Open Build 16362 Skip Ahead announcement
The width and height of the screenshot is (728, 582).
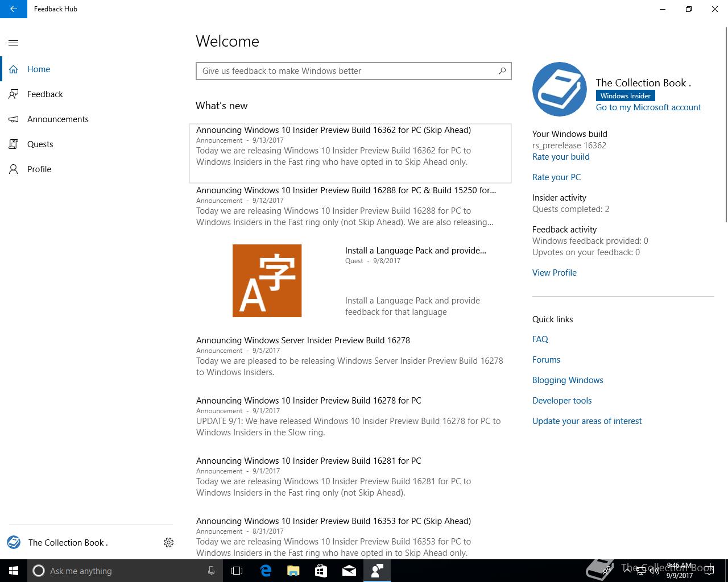(x=350, y=153)
